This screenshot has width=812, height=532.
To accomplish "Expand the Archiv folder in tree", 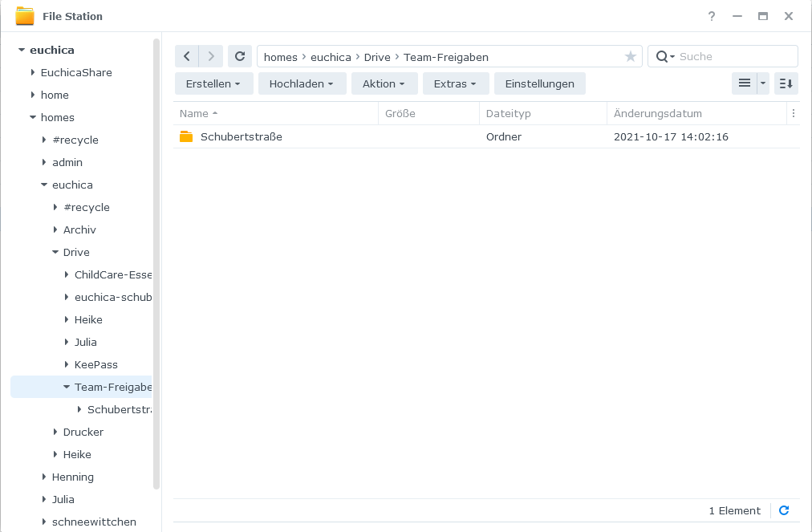I will [55, 229].
